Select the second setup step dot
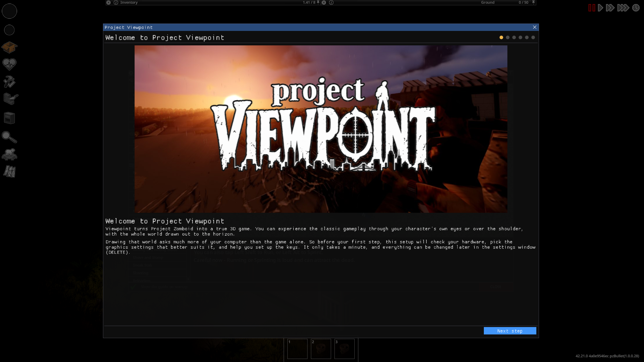This screenshot has width=644, height=362. pos(508,37)
